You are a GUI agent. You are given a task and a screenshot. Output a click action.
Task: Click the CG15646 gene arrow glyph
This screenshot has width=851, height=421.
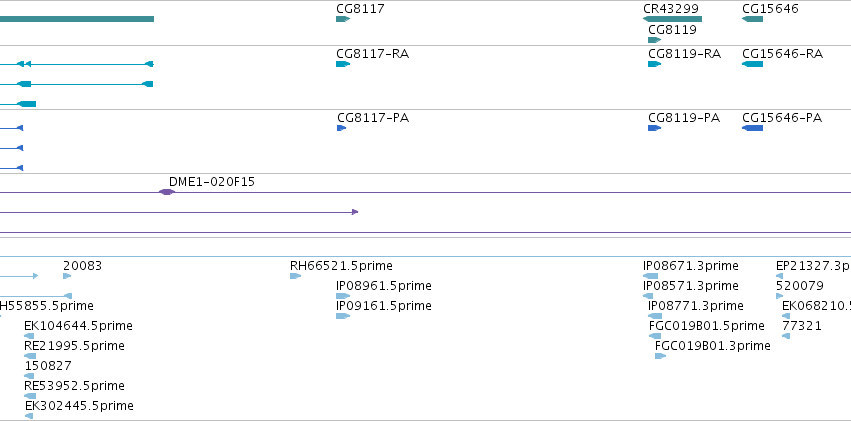click(x=752, y=19)
